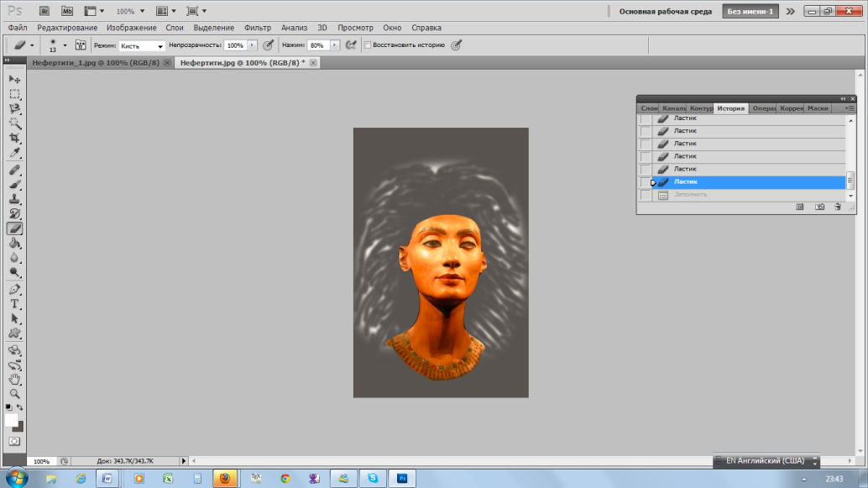
Task: Enable the Restore History checkbox
Action: click(x=367, y=45)
